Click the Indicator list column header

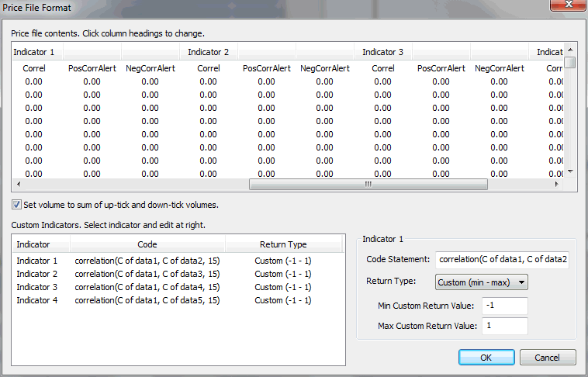41,244
